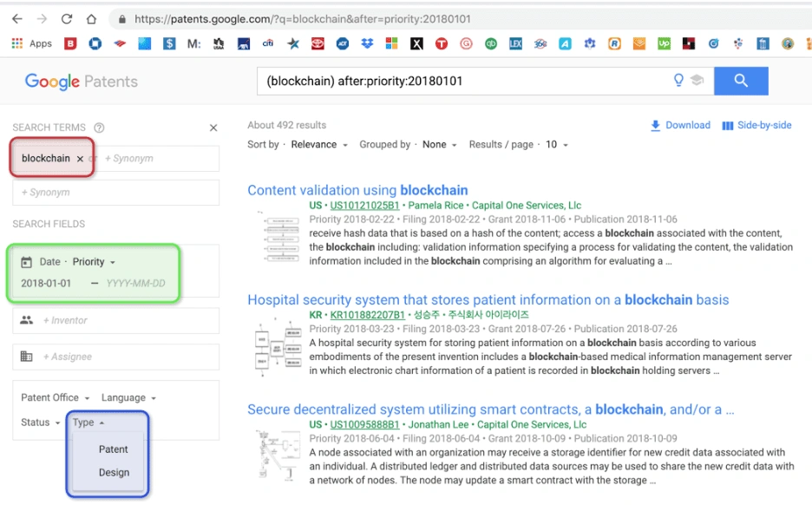Download the search results

coord(680,125)
